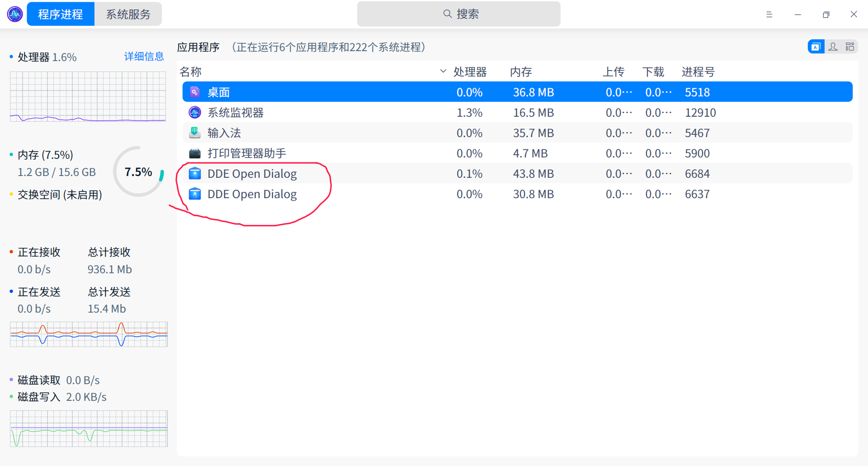This screenshot has width=868, height=466.
Task: Click the 系统监视器 process icon
Action: (194, 112)
